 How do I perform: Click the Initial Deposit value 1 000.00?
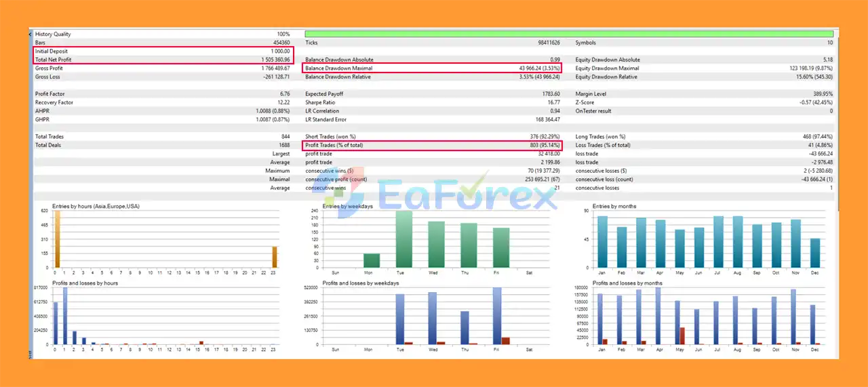(x=280, y=52)
